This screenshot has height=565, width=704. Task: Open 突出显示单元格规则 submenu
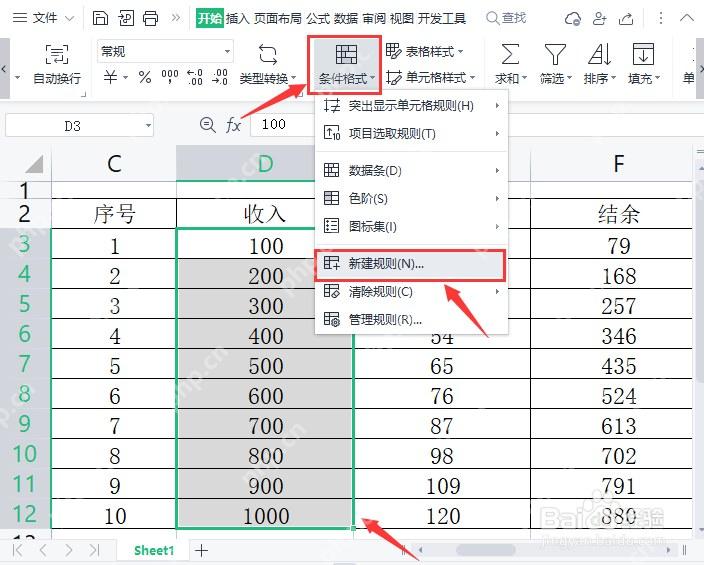point(412,106)
